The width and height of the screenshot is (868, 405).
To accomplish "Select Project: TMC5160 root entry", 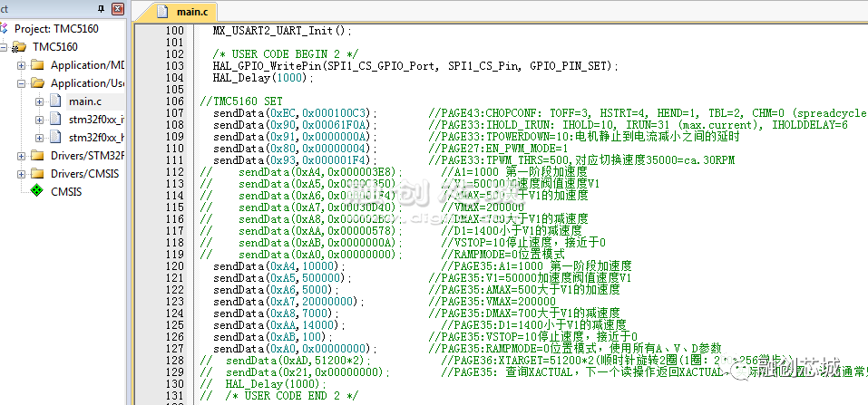I will pos(56,28).
